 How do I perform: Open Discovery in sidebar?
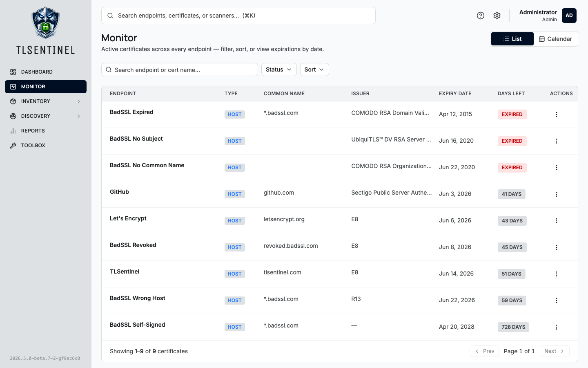pos(46,116)
